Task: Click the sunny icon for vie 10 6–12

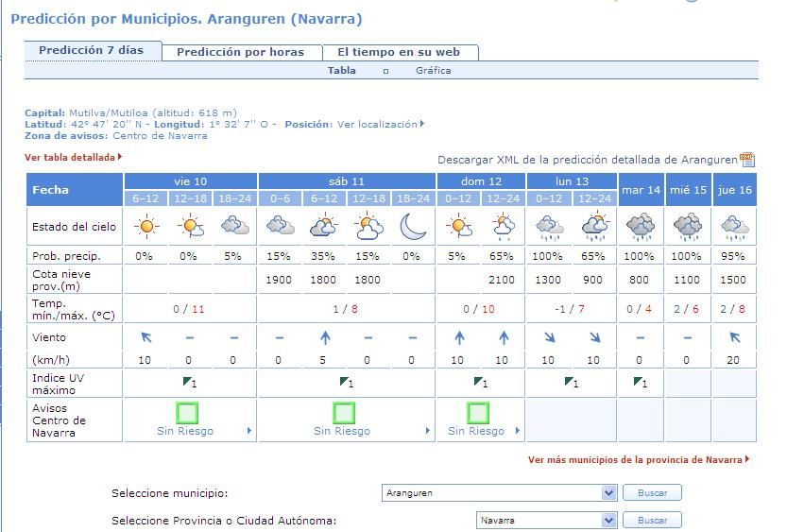Action: coord(146,227)
